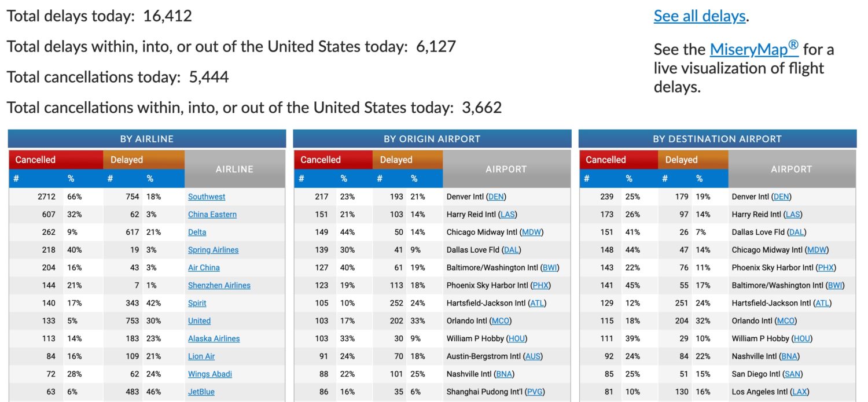Click the Shenzhen Airlines link
Image resolution: width=868 pixels, height=402 pixels.
pyautogui.click(x=219, y=285)
